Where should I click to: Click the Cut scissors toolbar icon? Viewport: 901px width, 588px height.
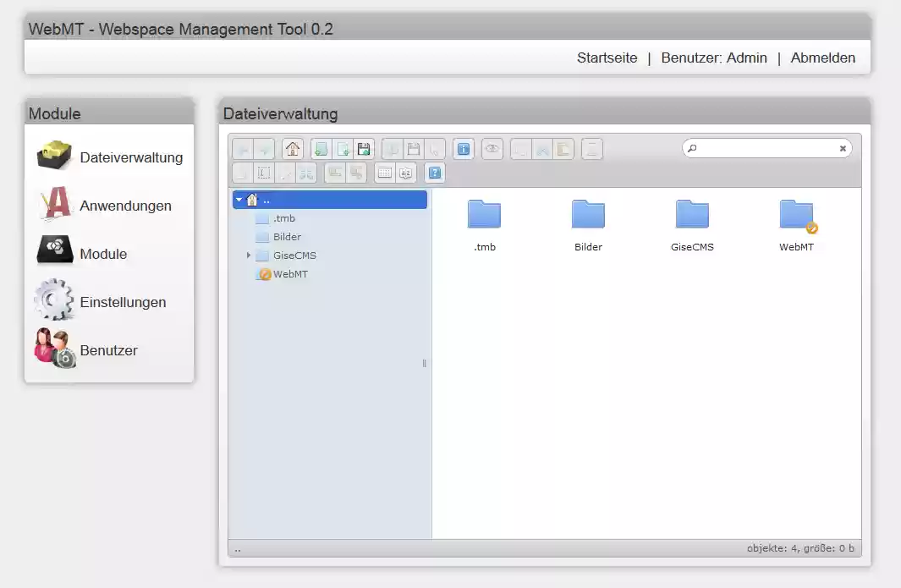[541, 150]
